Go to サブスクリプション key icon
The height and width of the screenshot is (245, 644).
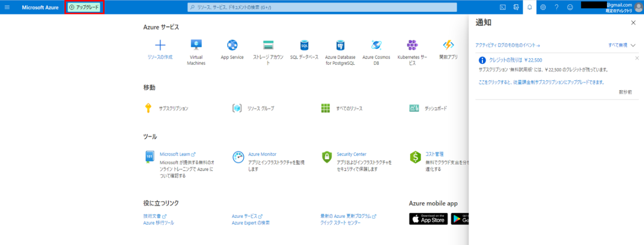[149, 108]
